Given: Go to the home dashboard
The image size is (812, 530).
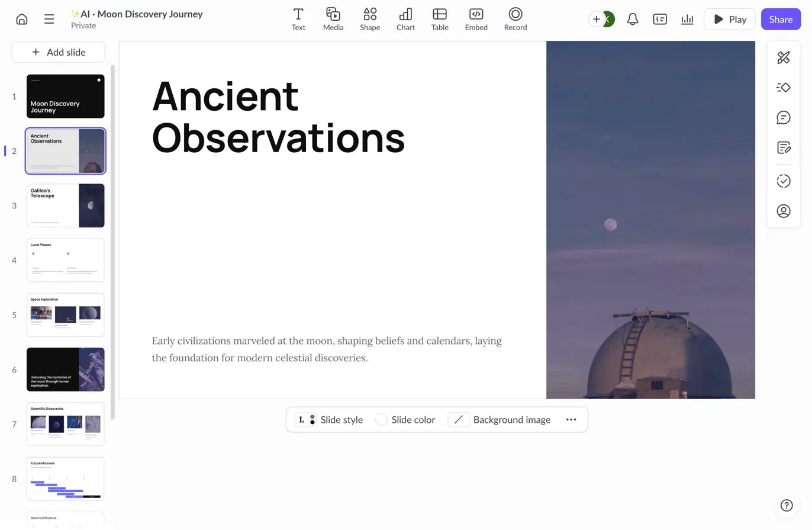Looking at the screenshot, I should click(x=22, y=19).
